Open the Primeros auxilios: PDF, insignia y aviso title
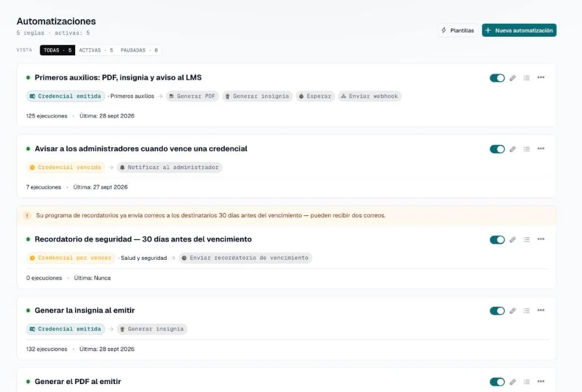582x392 pixels. point(118,77)
